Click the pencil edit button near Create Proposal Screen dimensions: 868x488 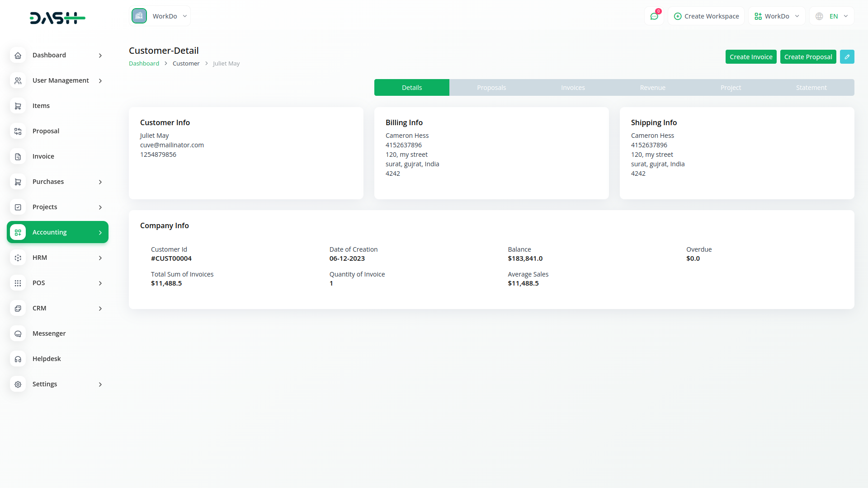[x=847, y=56]
